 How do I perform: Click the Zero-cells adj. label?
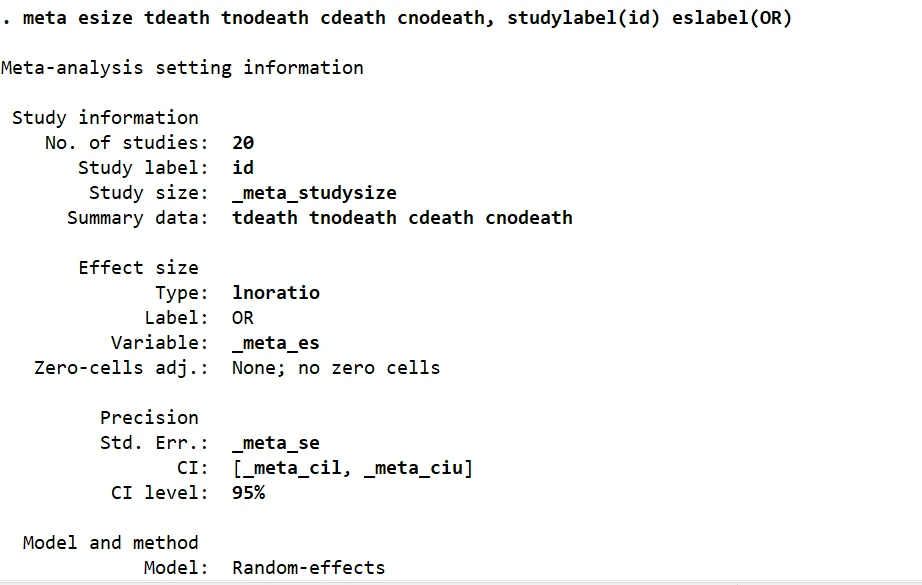pos(121,368)
